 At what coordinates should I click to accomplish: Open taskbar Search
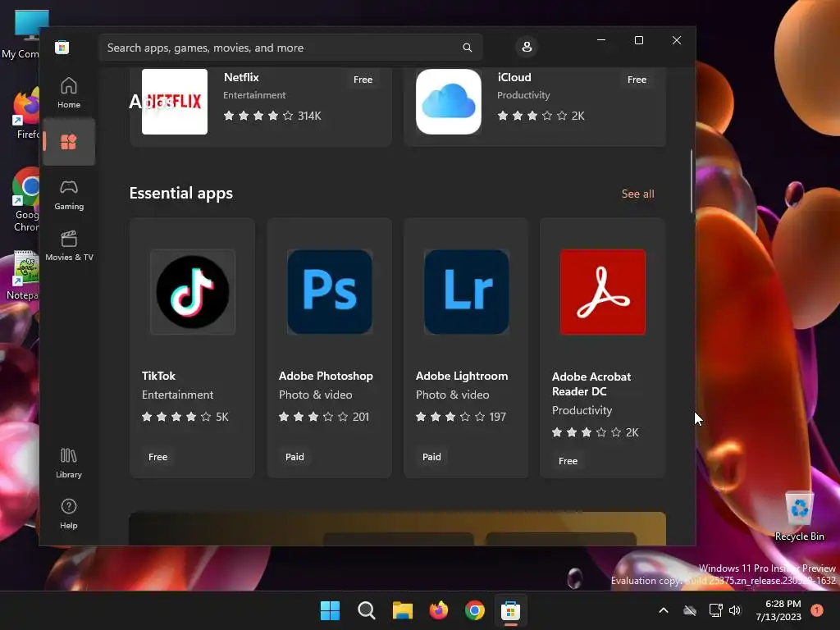click(367, 610)
